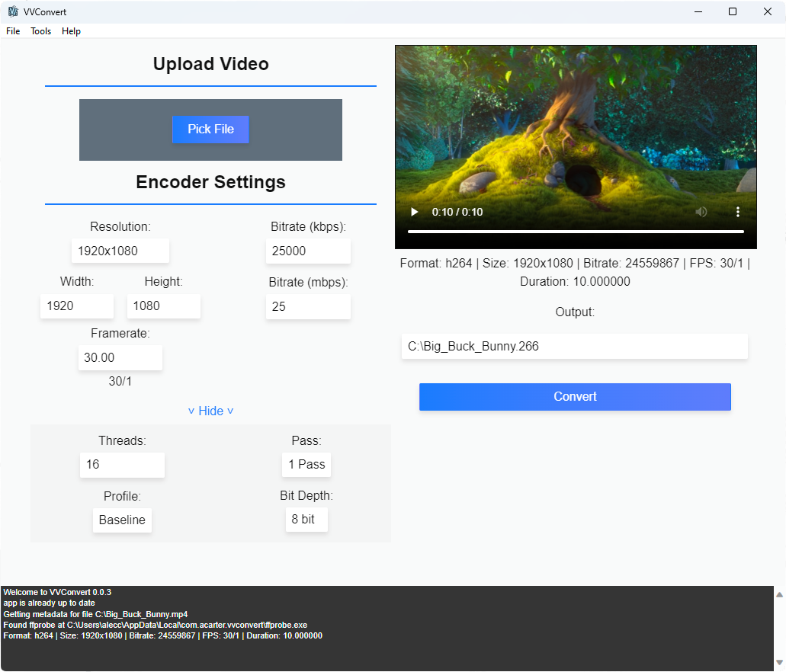The width and height of the screenshot is (786, 672).
Task: Select the Output path field
Action: click(575, 346)
